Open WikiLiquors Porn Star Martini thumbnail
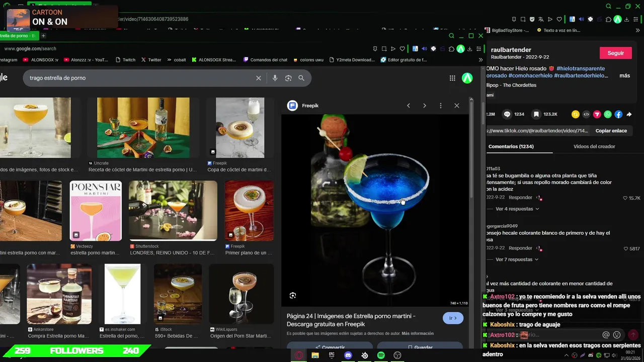The width and height of the screenshot is (644, 362). [241, 294]
